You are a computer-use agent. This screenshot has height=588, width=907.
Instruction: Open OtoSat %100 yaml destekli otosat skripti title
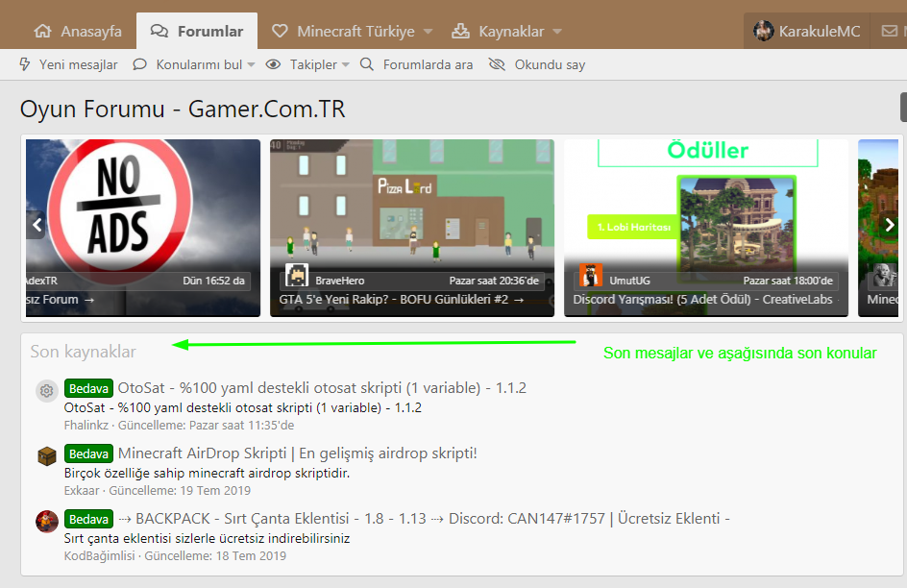pos(322,388)
